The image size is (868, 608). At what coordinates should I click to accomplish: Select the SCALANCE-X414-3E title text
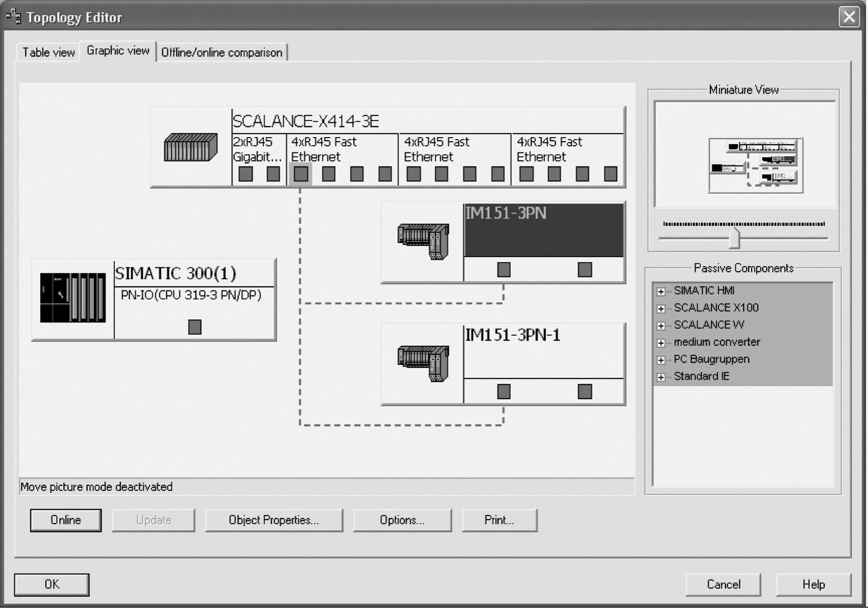[306, 121]
